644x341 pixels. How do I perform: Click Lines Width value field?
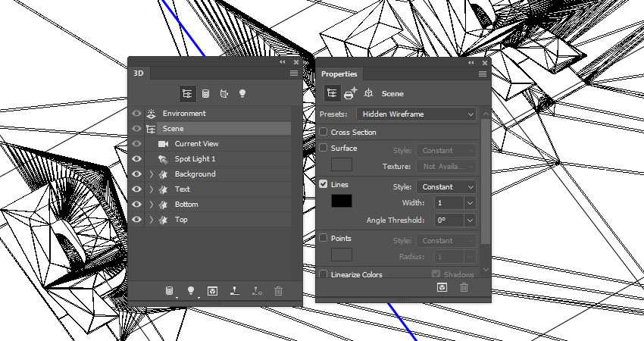coord(450,203)
